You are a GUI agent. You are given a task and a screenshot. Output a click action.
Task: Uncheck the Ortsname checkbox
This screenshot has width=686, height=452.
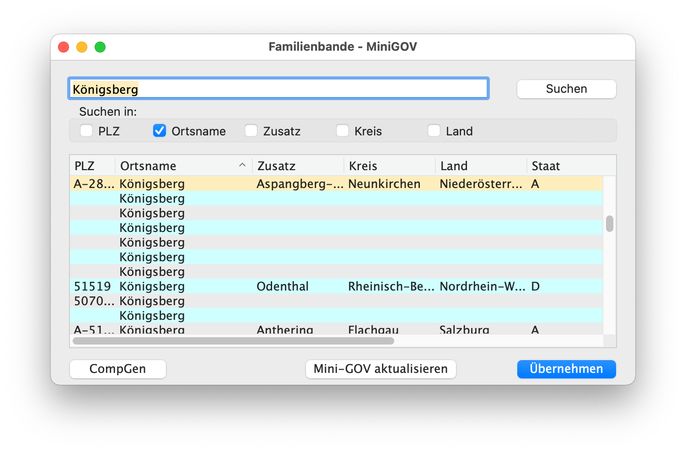pos(160,131)
